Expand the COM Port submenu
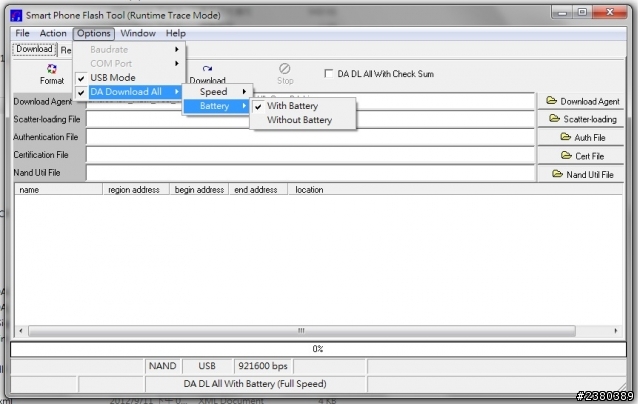Image resolution: width=640 pixels, height=404 pixels. coord(130,64)
